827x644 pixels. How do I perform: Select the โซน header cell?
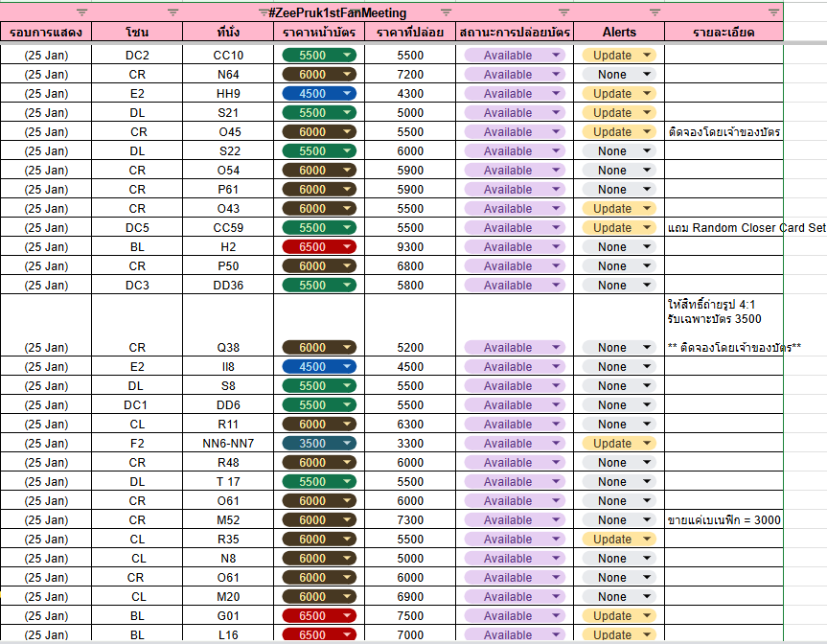pos(137,32)
